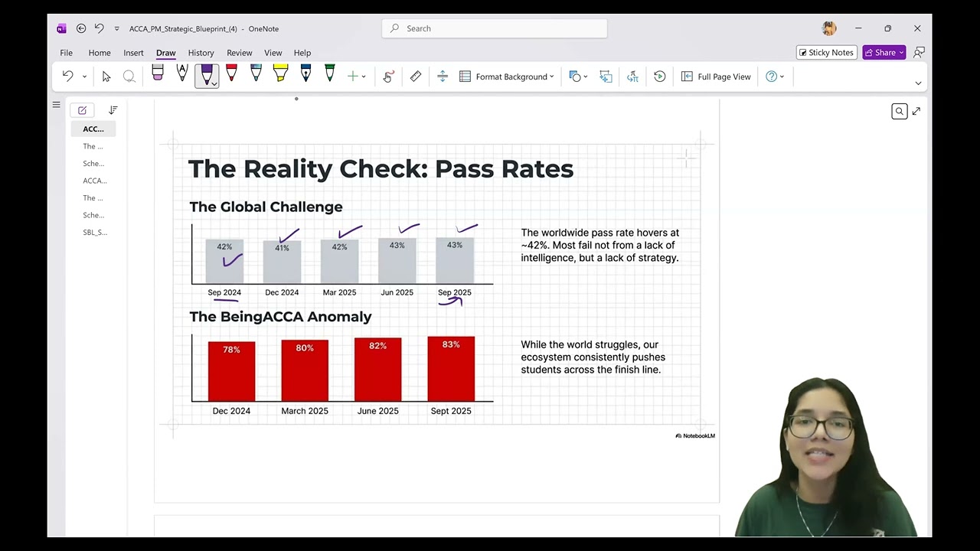Click the 'The Reality Check: Pass Rates' heading

point(381,168)
